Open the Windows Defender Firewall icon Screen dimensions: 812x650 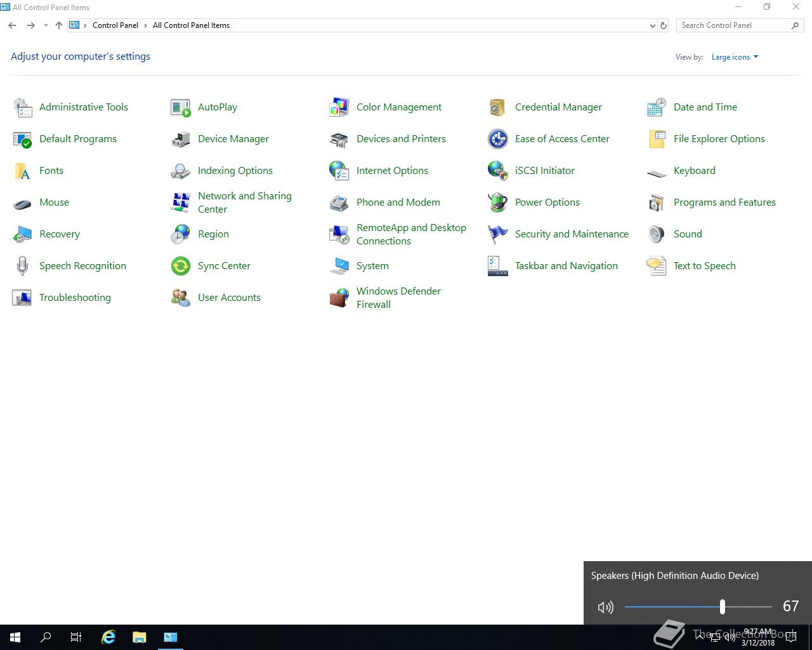339,298
